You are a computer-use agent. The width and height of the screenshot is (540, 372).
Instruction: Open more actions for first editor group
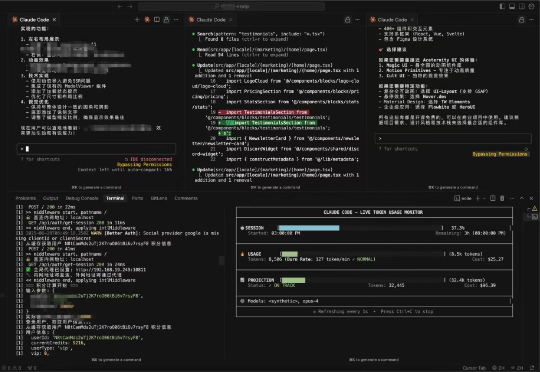click(176, 20)
